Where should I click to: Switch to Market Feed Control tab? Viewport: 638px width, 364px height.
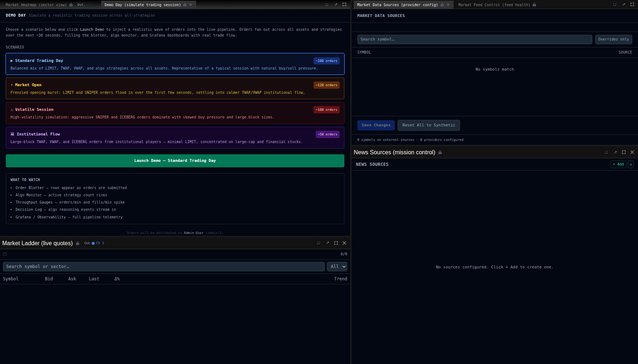(x=494, y=5)
